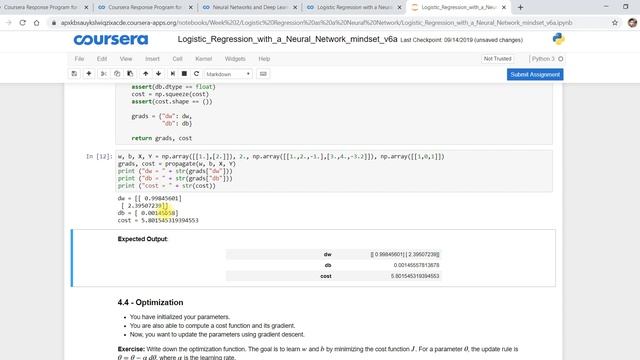
Task: Switch to second Coursera Response Program tab
Action: coord(145,7)
